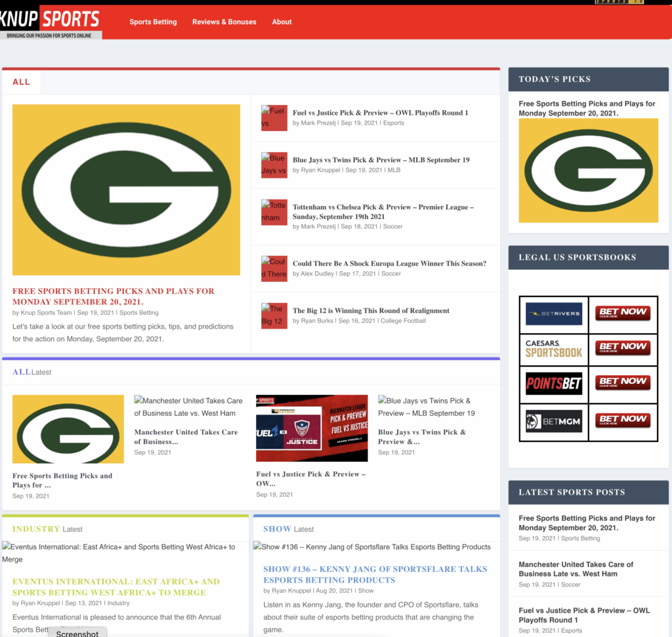Open the Sports Betting menu
672x637 pixels.
(x=153, y=22)
